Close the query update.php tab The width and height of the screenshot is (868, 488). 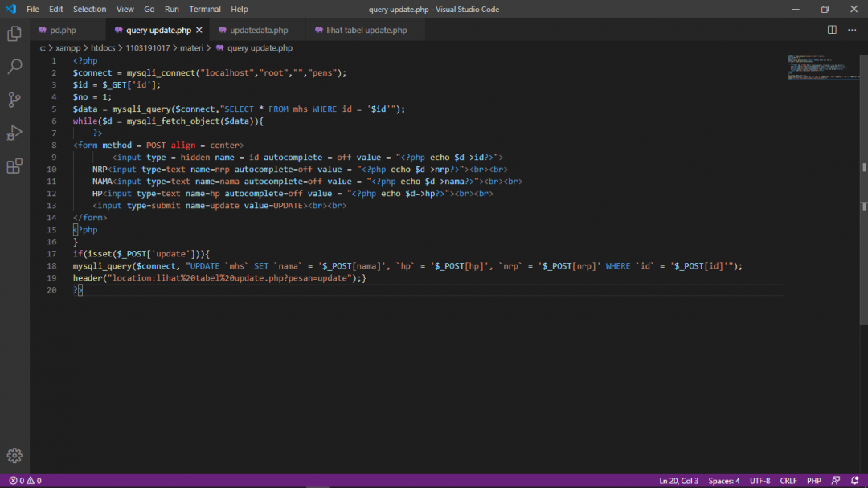point(199,31)
